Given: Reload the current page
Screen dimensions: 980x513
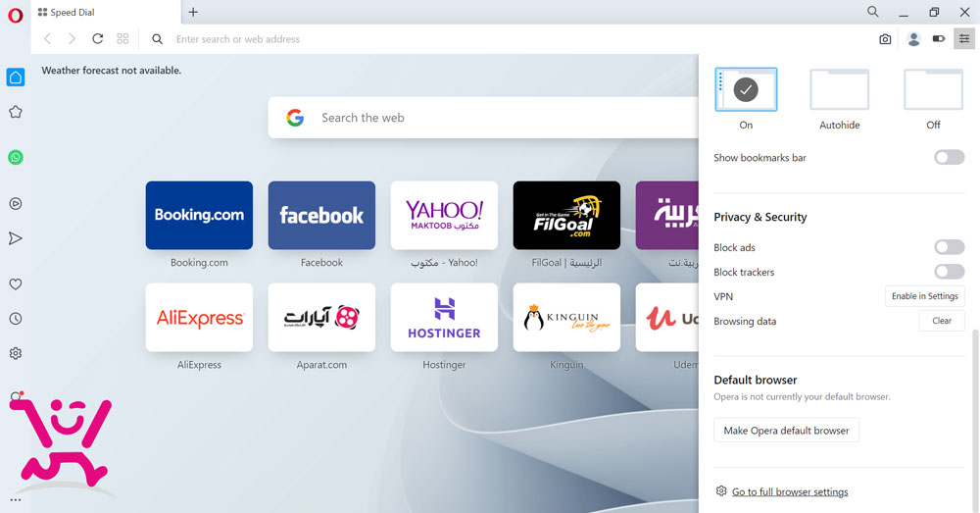Looking at the screenshot, I should point(97,39).
